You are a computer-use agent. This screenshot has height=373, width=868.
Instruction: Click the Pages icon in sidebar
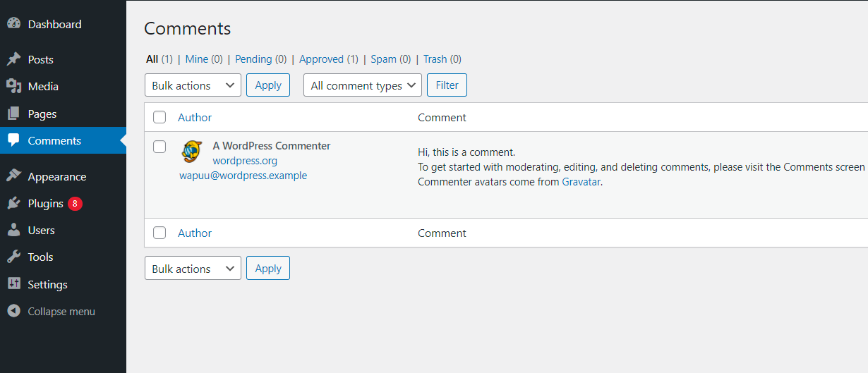(x=13, y=114)
